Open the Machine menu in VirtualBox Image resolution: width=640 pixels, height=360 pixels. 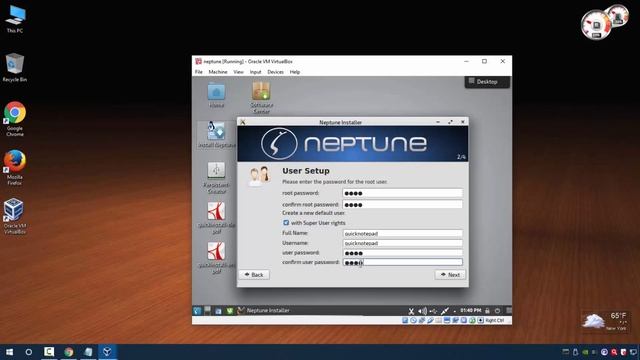click(x=218, y=72)
